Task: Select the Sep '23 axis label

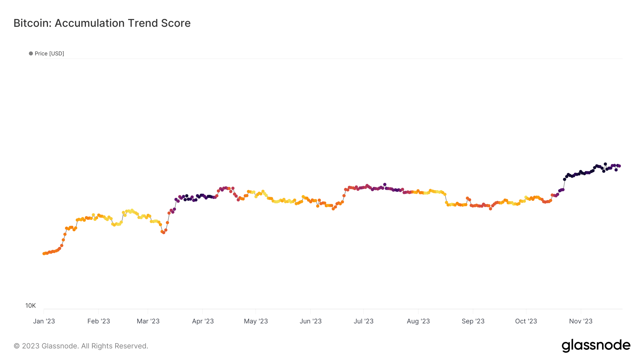Action: 473,321
